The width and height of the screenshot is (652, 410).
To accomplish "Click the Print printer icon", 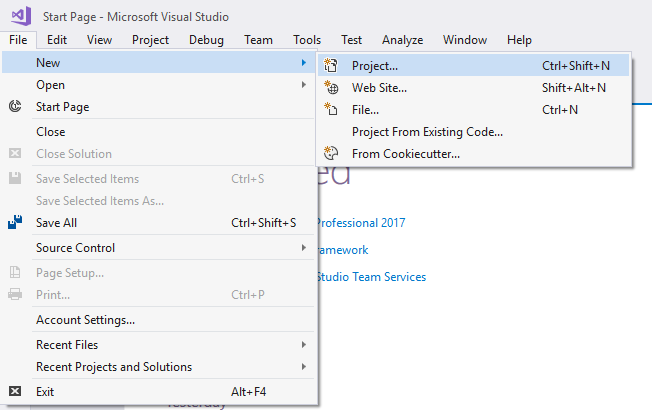I will 15,294.
